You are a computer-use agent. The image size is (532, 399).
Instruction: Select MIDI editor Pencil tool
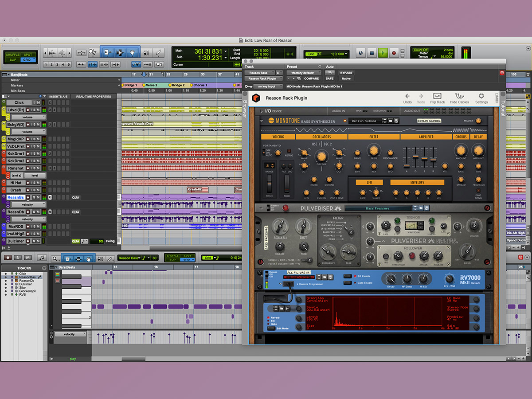point(109,258)
